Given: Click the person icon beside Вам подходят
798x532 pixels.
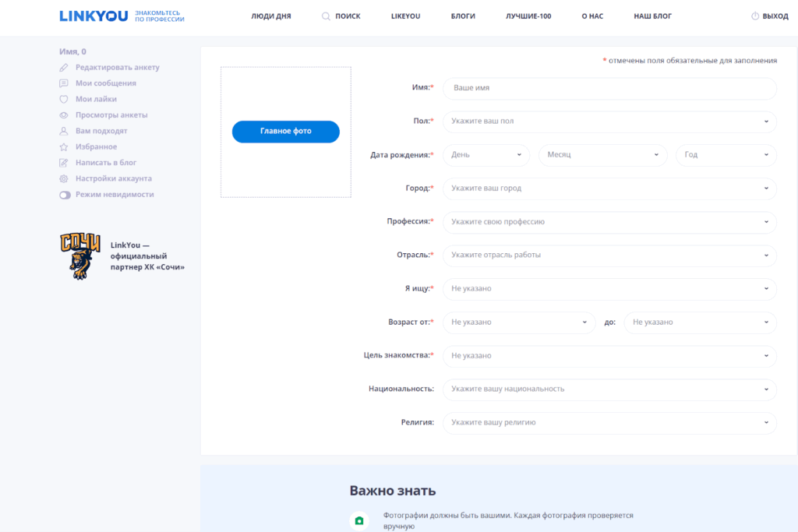Looking at the screenshot, I should click(64, 131).
